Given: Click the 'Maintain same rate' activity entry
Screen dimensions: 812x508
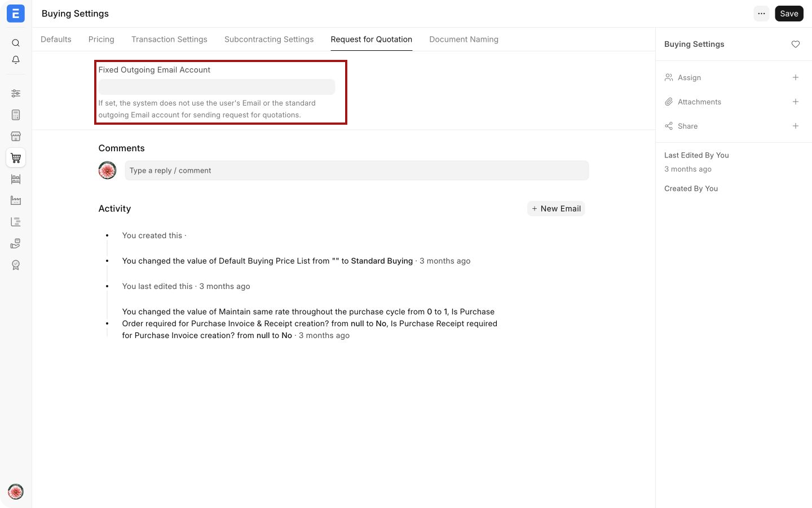Looking at the screenshot, I should [x=310, y=323].
